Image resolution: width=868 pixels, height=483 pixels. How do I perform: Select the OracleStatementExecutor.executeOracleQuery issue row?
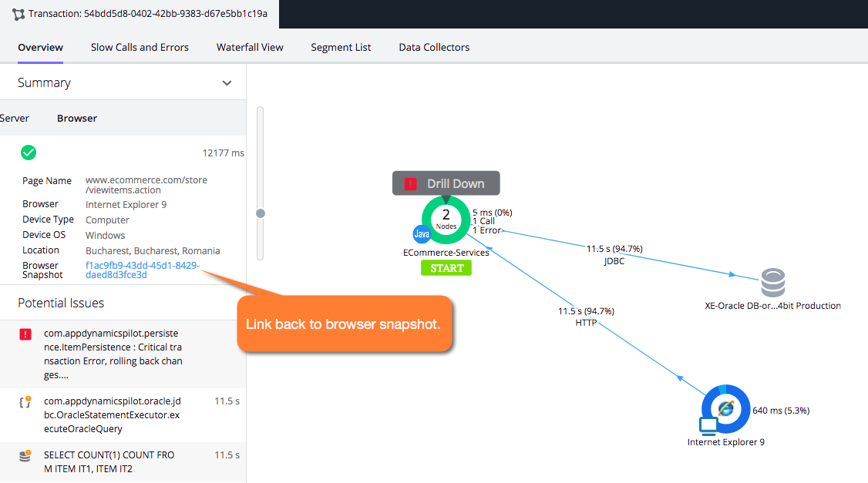(123, 415)
